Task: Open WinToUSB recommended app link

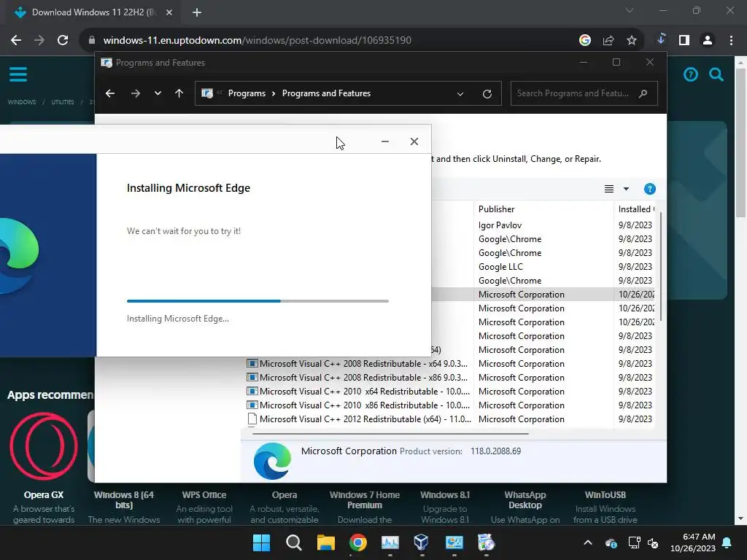Action: point(605,495)
